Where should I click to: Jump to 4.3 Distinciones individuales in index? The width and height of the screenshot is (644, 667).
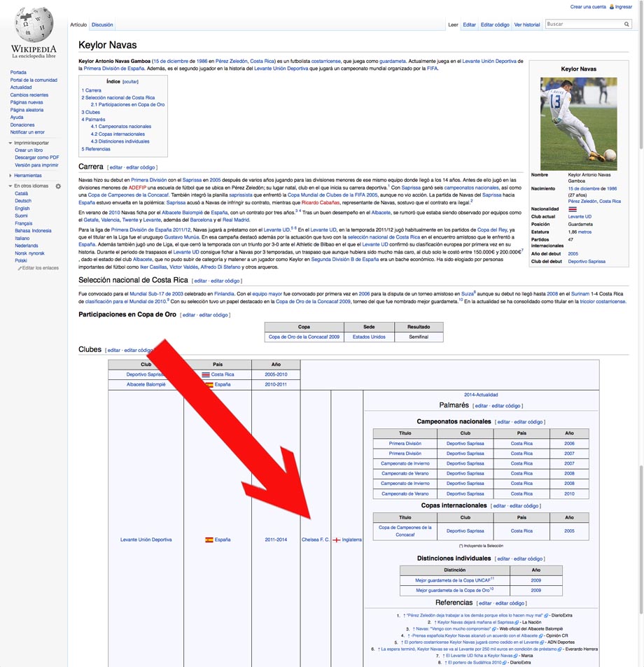120,141
